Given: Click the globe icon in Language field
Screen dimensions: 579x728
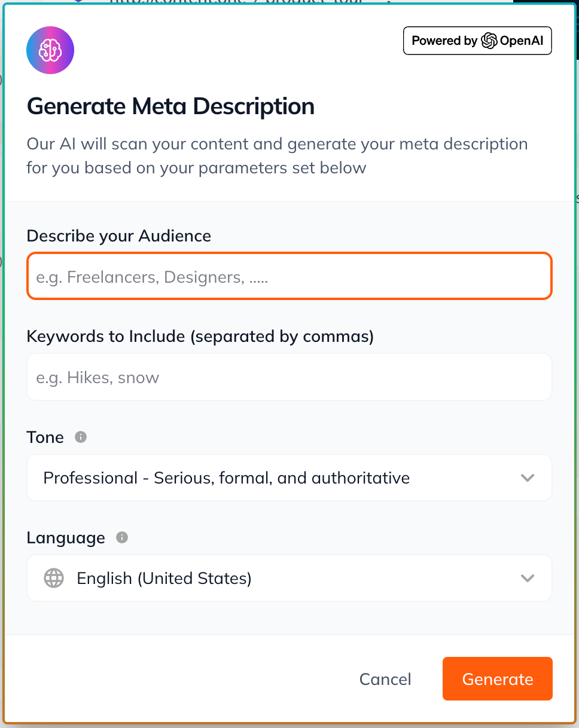Looking at the screenshot, I should [x=54, y=578].
